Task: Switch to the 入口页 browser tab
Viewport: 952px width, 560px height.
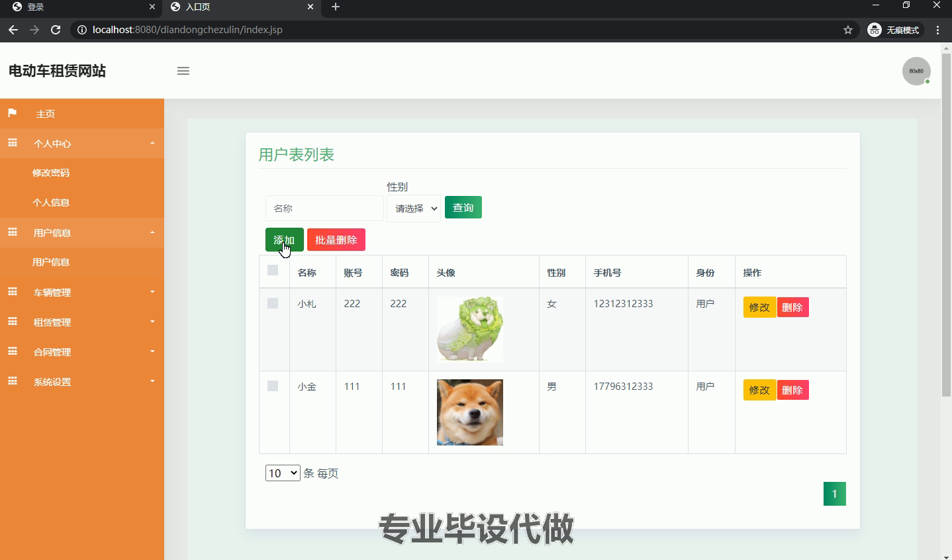Action: coord(242,7)
